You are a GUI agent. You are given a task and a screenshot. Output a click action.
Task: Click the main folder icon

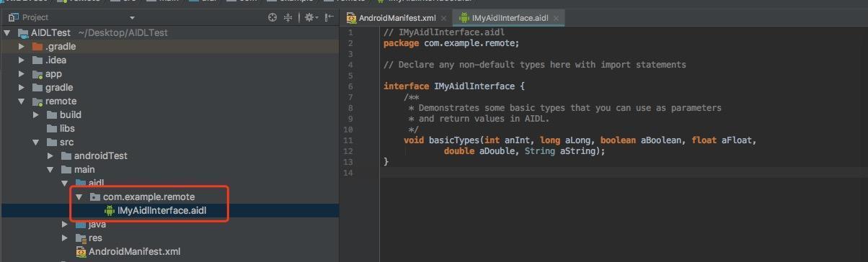coord(66,170)
